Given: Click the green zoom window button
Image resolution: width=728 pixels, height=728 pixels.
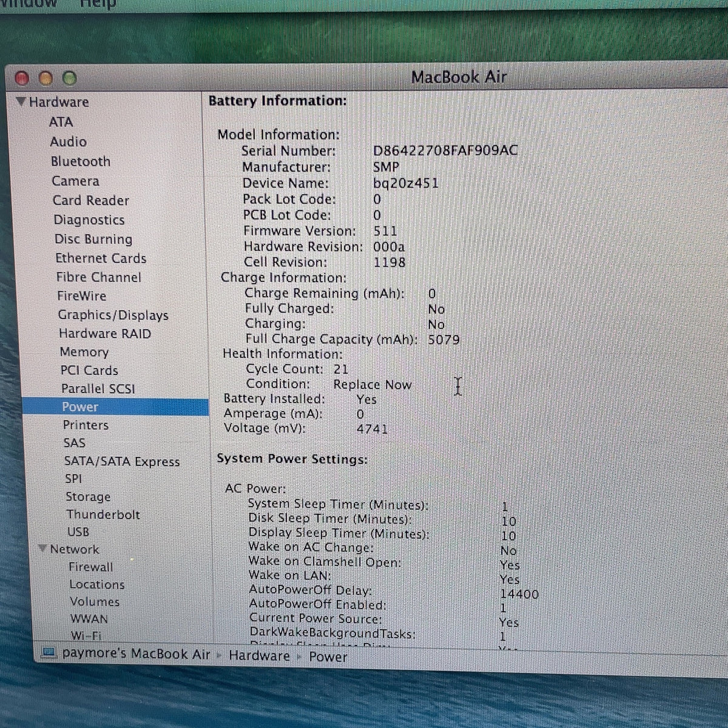Looking at the screenshot, I should (x=69, y=78).
